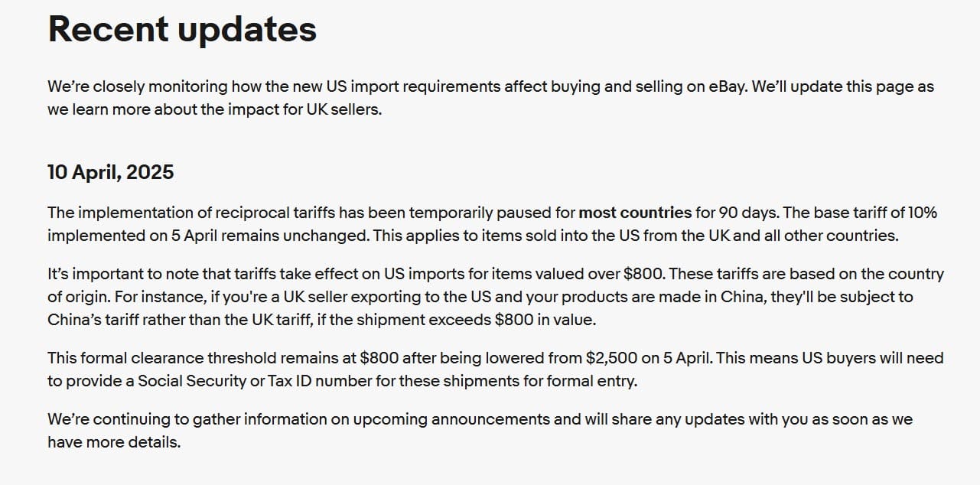The image size is (980, 485).
Task: Click "remains unchanged" in the tariff paragraph
Action: coord(312,236)
